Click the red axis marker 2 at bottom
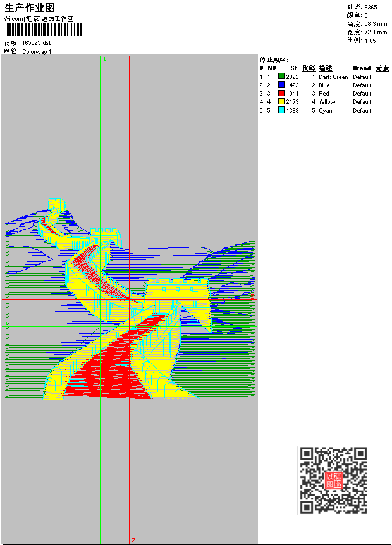 point(133,540)
